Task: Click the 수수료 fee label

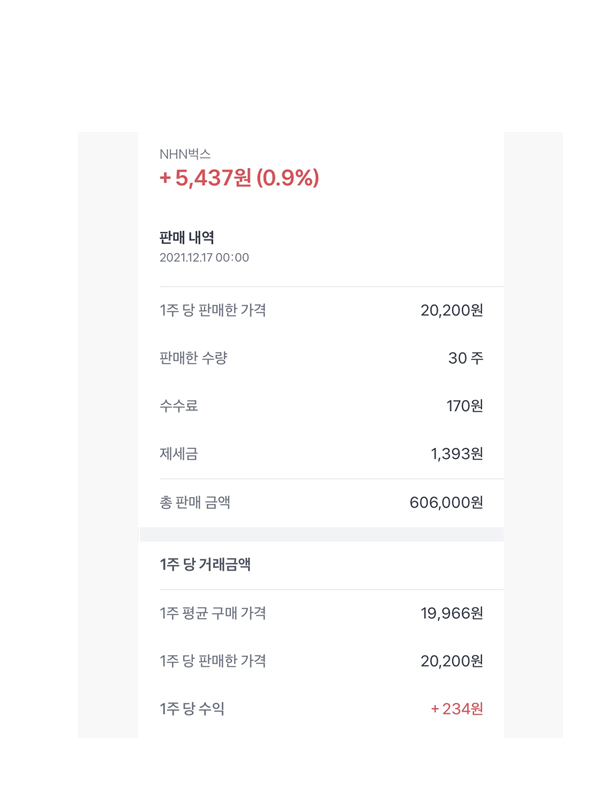Action: coord(179,406)
